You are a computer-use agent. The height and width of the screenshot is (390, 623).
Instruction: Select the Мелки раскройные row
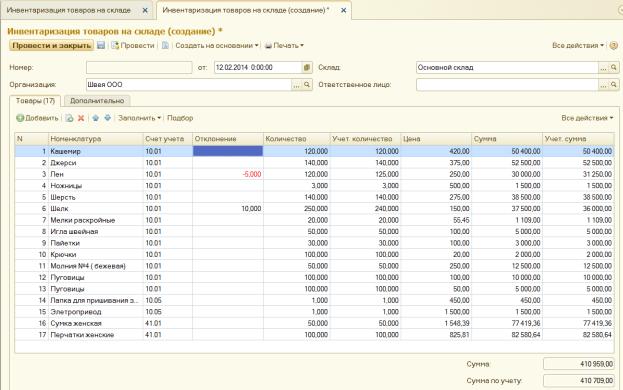click(314, 220)
